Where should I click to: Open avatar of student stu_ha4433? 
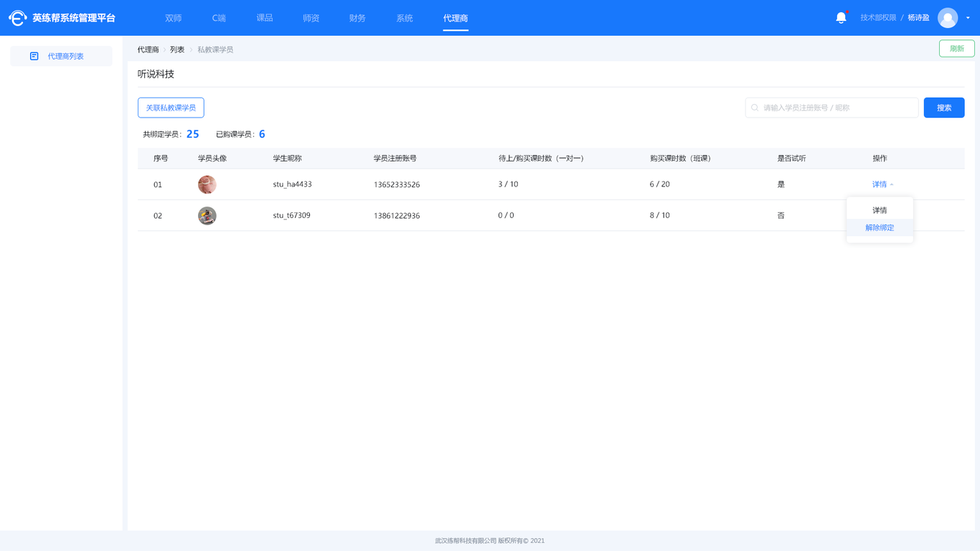207,184
